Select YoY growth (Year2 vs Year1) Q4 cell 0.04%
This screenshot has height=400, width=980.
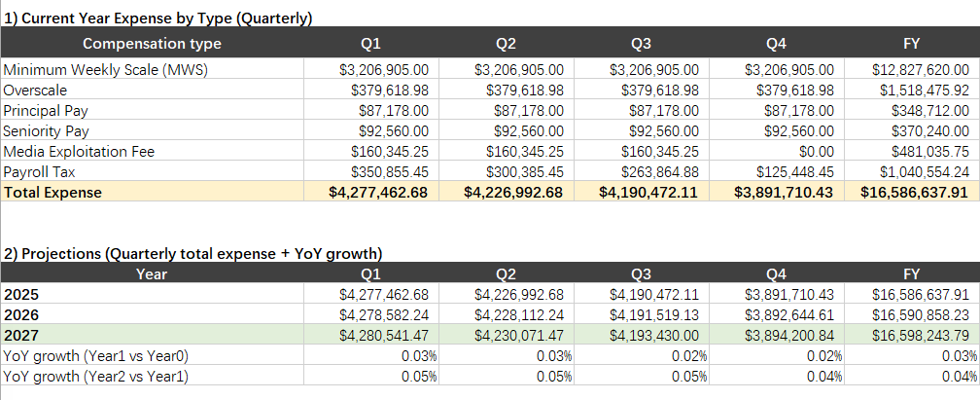tap(776, 377)
